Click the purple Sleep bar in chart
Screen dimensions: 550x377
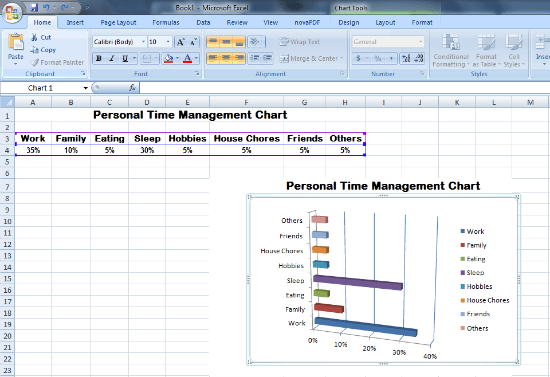pyautogui.click(x=358, y=282)
